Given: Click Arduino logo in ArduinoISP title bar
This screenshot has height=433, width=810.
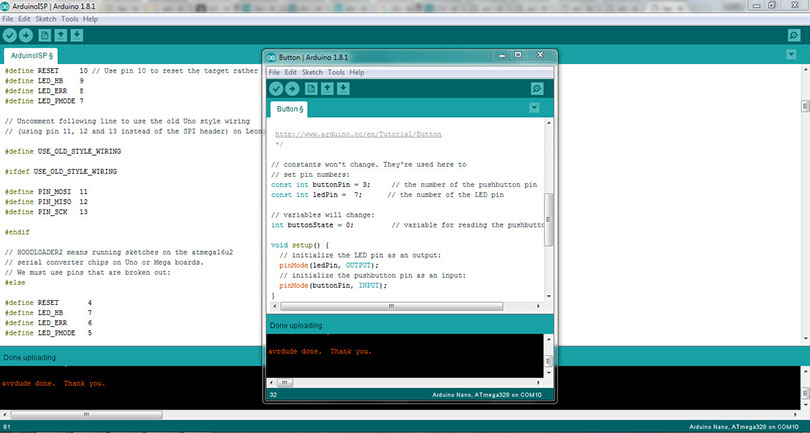Looking at the screenshot, I should [5, 7].
